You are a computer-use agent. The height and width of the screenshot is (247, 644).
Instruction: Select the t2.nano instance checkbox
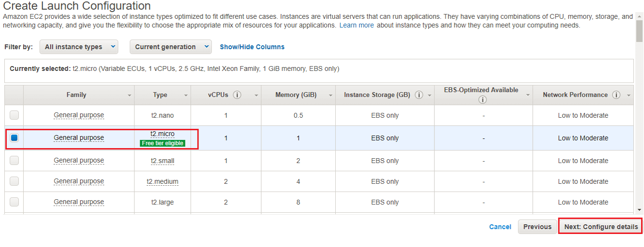pos(14,115)
